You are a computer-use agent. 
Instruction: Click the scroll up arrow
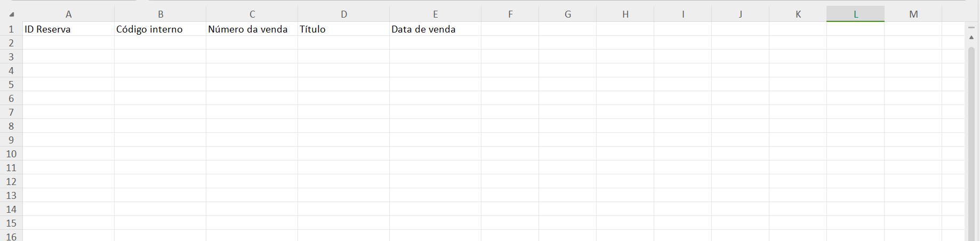(971, 37)
